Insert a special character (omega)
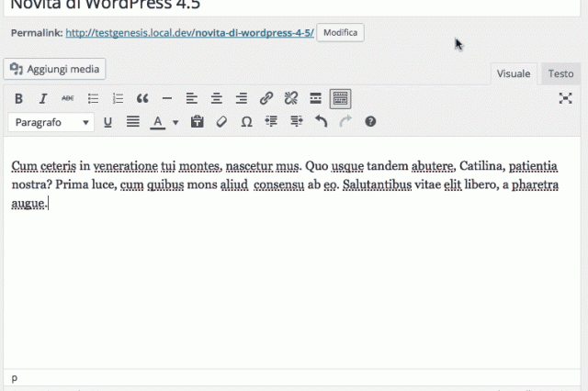 click(246, 122)
